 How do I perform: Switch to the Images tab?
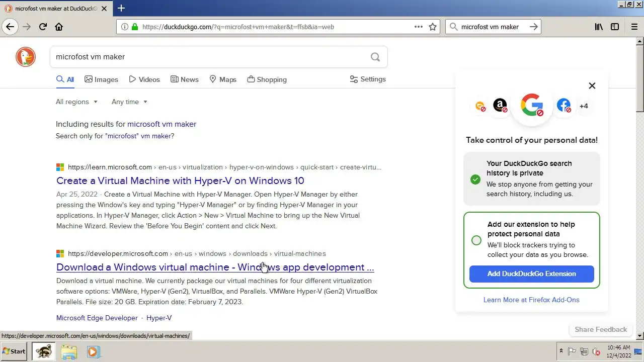tap(101, 79)
